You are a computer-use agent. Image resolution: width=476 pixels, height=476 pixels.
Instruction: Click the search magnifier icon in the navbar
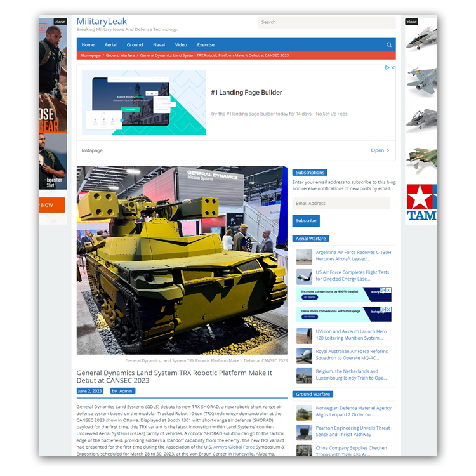pos(388,45)
